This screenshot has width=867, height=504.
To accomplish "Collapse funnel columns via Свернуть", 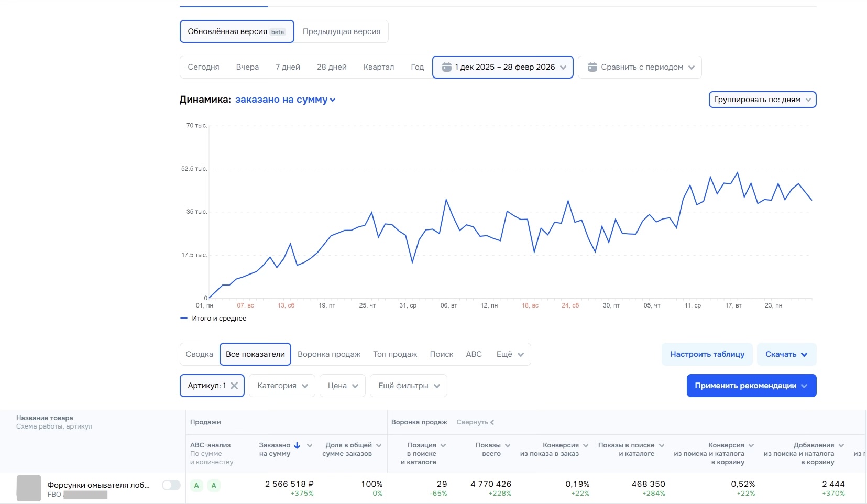I will coord(475,422).
